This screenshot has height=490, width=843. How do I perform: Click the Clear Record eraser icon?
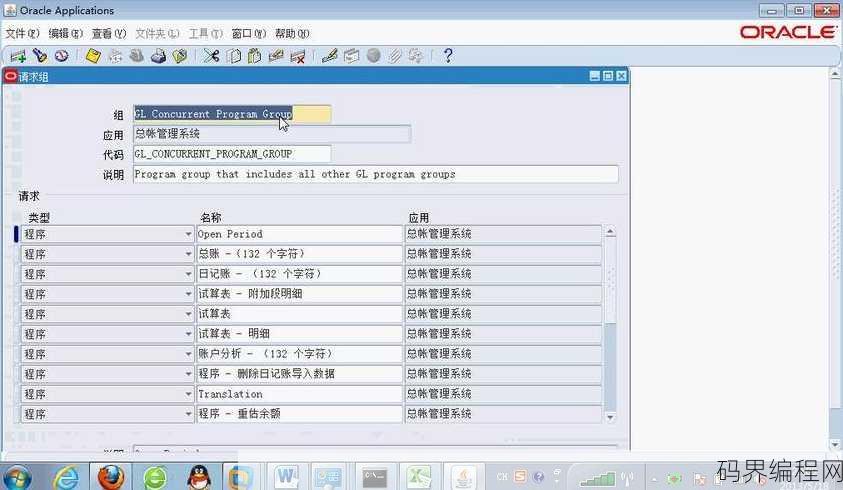276,55
